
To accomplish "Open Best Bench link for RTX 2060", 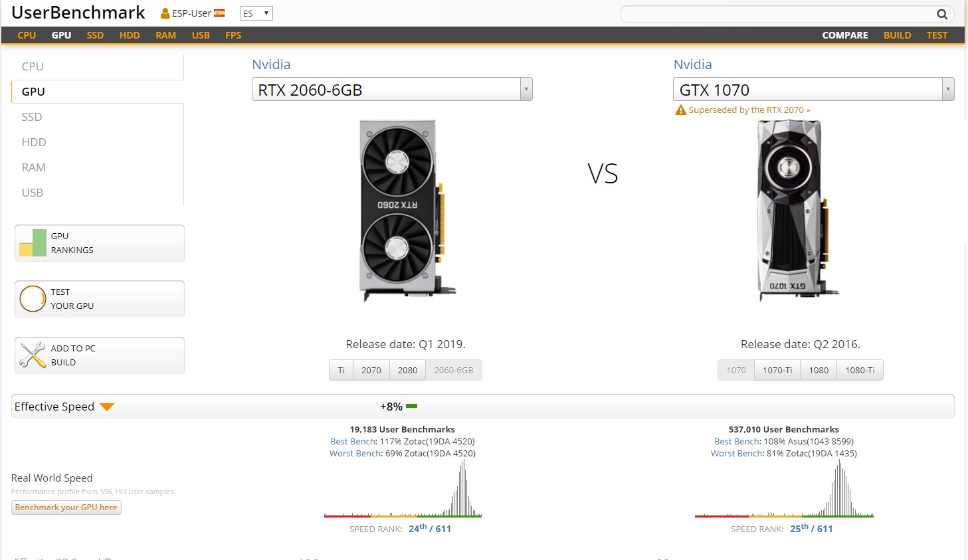I will [x=353, y=442].
